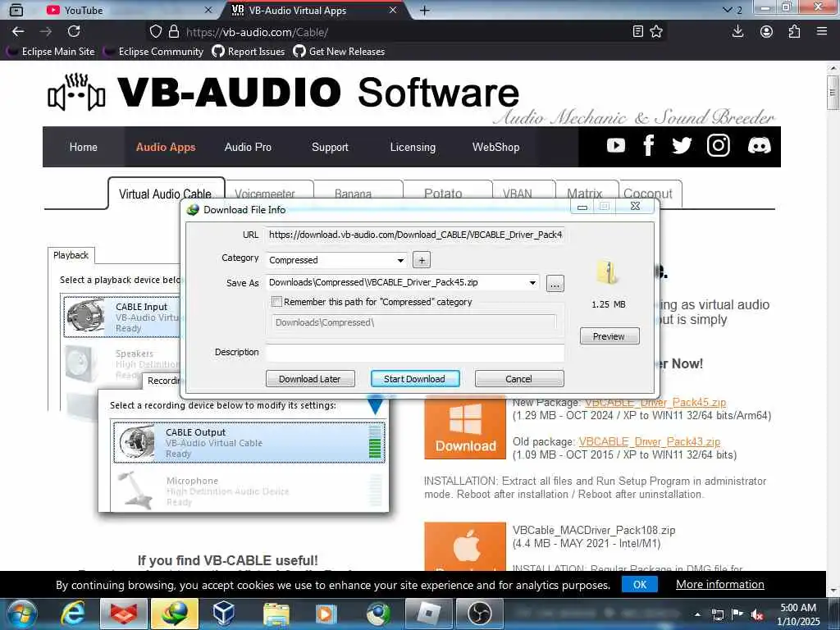Show hidden tray icons arrow
Image resolution: width=840 pixels, height=630 pixels.
697,615
